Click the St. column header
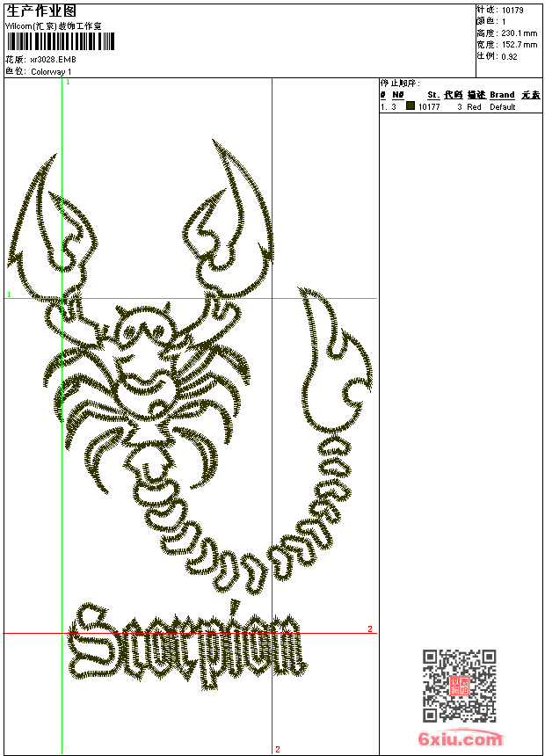The height and width of the screenshot is (756, 545). click(433, 95)
